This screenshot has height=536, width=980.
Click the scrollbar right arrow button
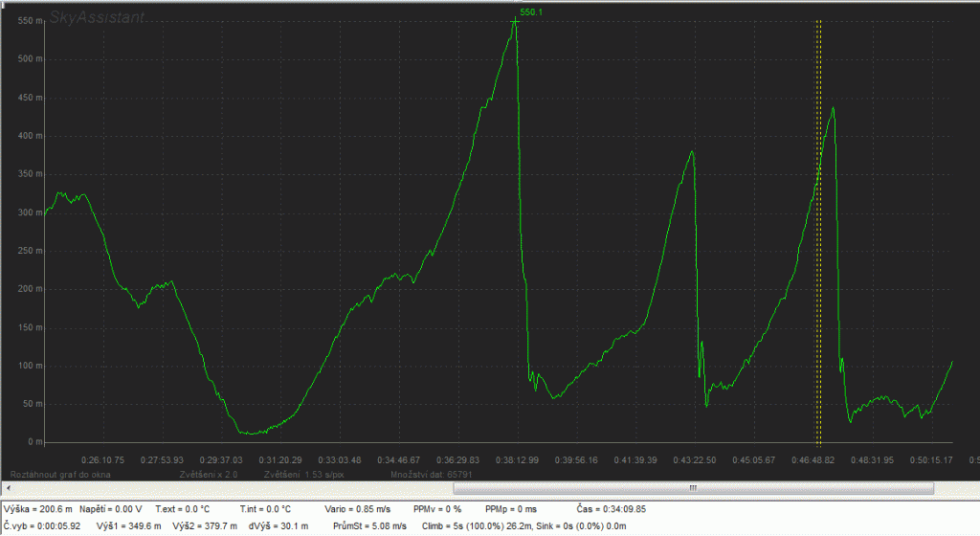pyautogui.click(x=973, y=488)
